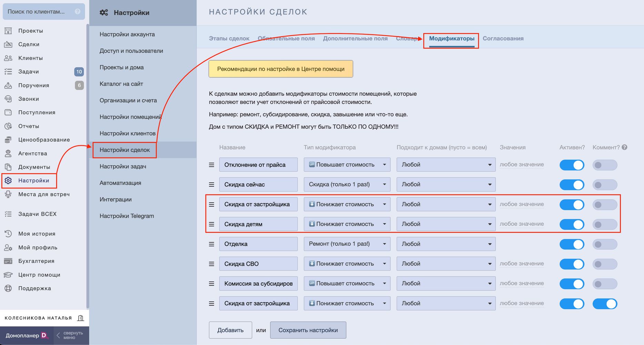Switch to Согласования tab
644x345 pixels.
pos(503,39)
